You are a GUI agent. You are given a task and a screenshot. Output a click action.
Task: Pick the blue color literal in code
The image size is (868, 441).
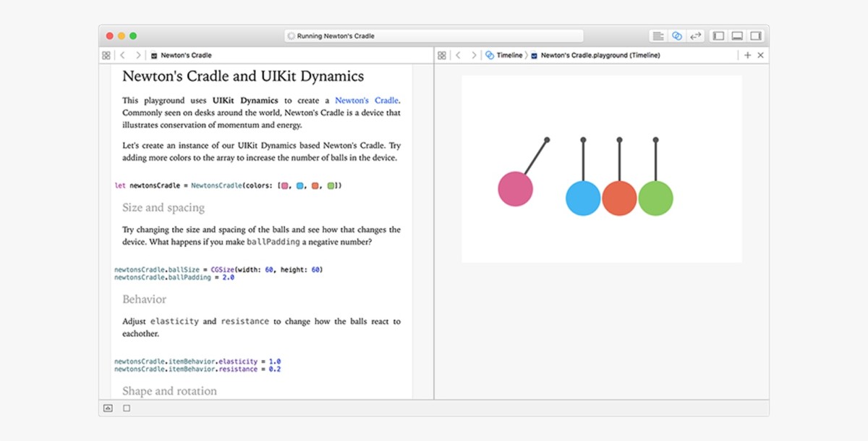pos(300,186)
